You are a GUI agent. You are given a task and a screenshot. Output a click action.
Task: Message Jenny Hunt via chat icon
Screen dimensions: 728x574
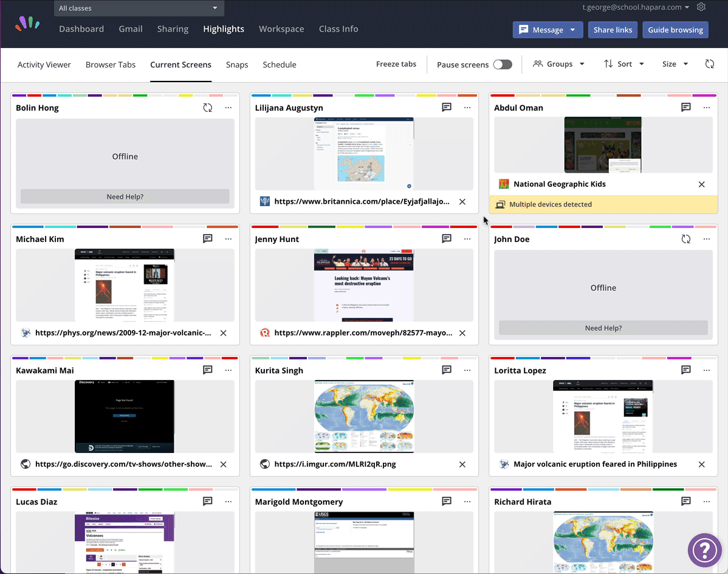click(447, 239)
